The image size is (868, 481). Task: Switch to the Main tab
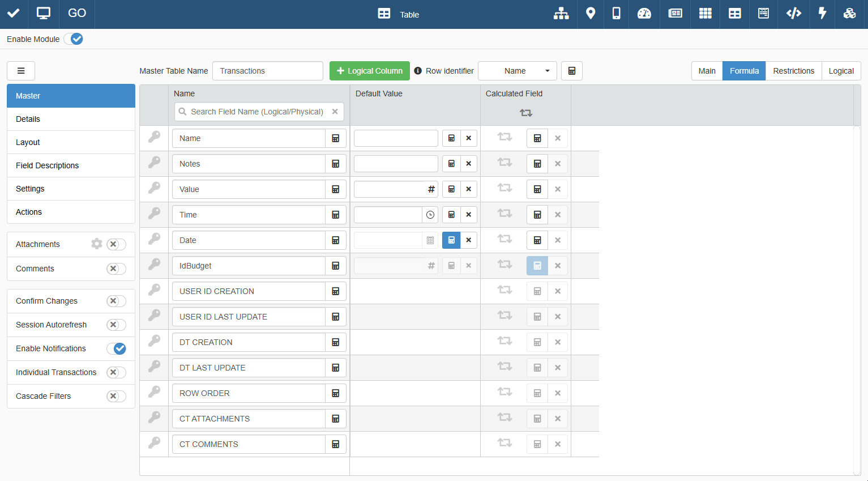(707, 71)
